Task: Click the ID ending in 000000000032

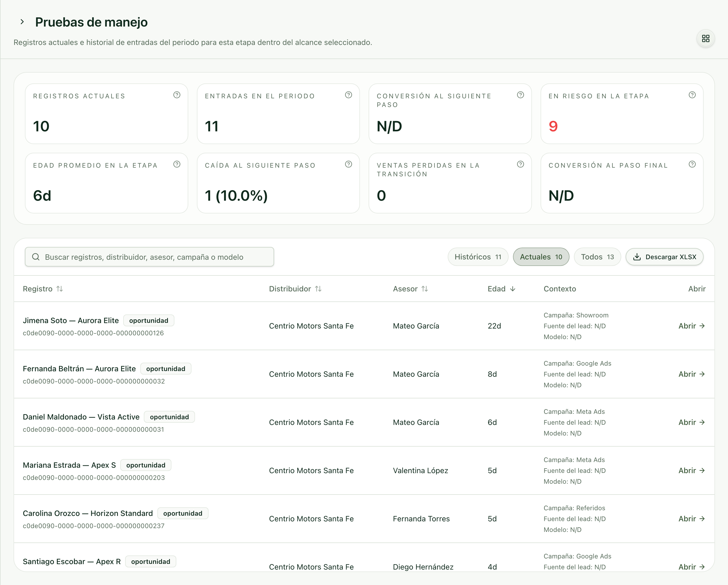Action: [94, 381]
